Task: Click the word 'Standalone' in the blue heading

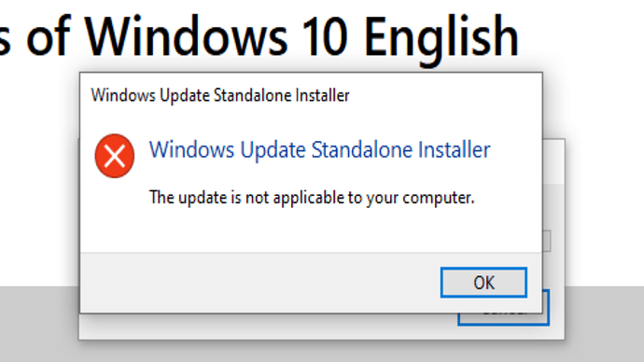Action: point(361,150)
